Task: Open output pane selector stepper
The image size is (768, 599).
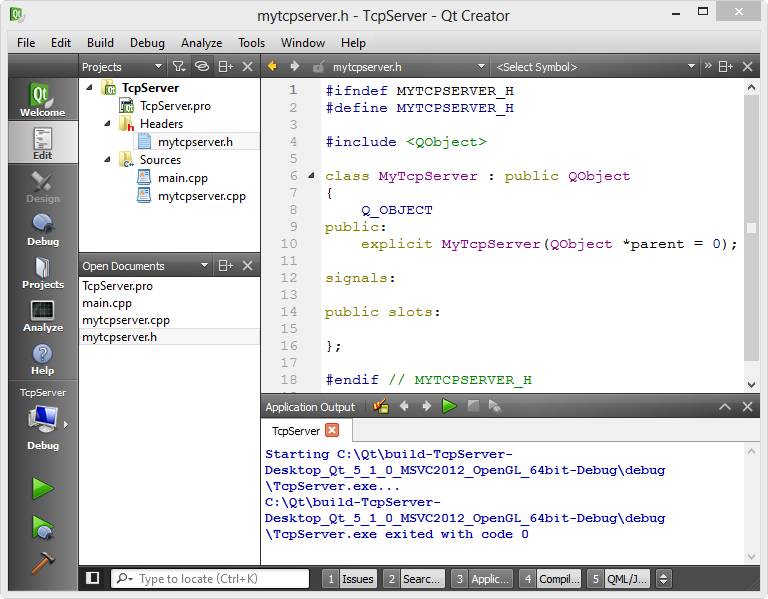Action: pyautogui.click(x=663, y=578)
